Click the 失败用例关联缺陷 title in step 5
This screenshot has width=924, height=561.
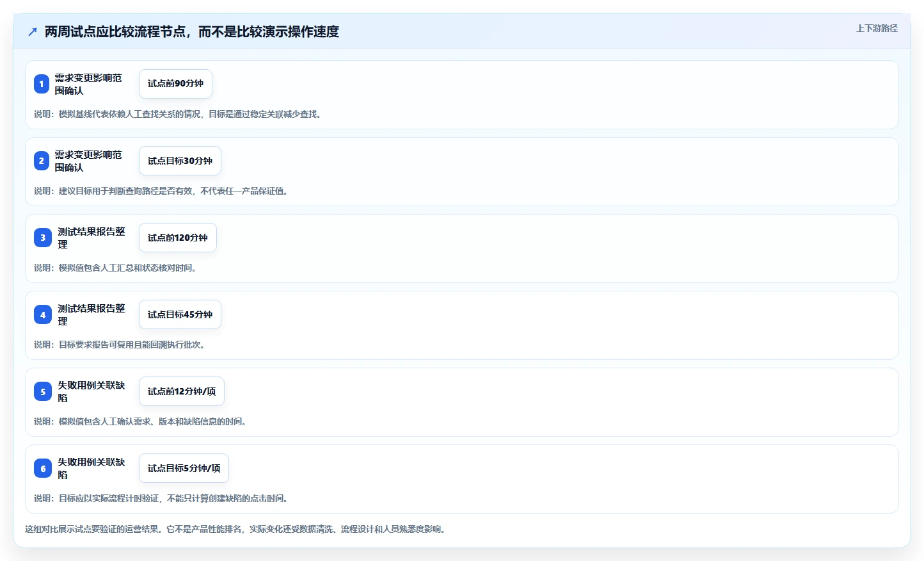tap(92, 391)
